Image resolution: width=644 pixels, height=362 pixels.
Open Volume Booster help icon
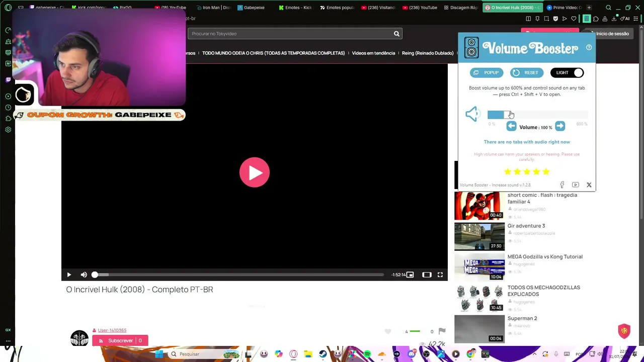click(589, 48)
